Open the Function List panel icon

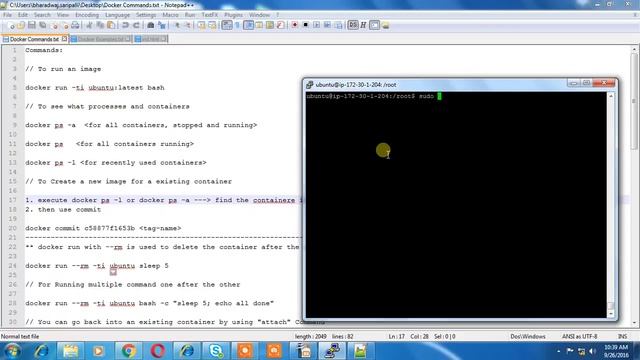click(x=280, y=25)
